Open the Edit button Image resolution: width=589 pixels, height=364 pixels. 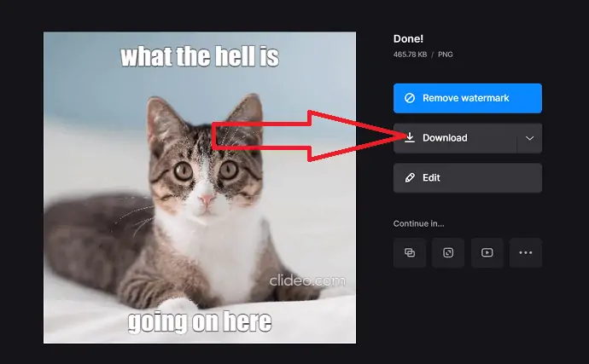click(467, 177)
